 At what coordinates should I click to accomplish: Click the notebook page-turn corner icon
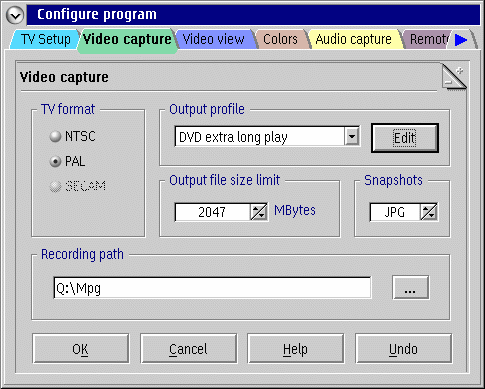coord(454,77)
